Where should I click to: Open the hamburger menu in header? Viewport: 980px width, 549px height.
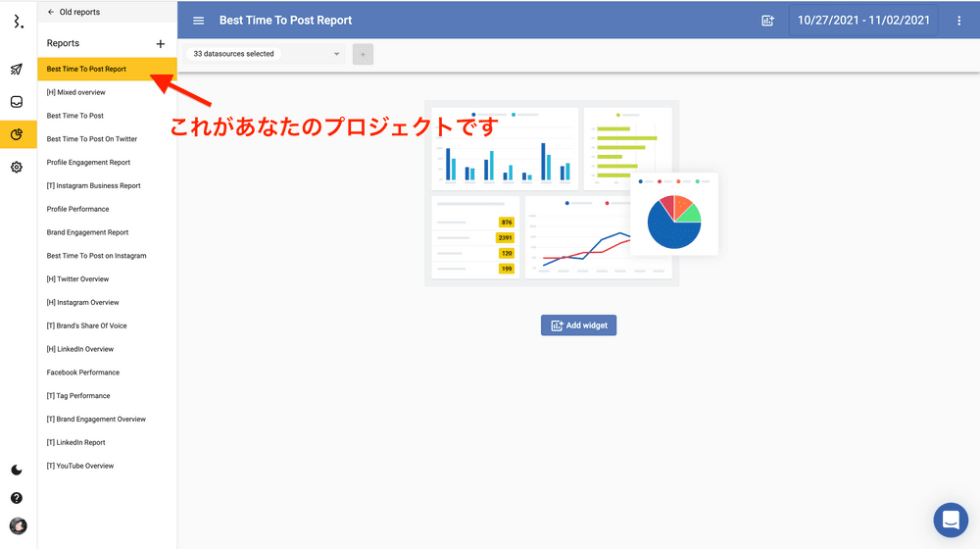[x=199, y=21]
